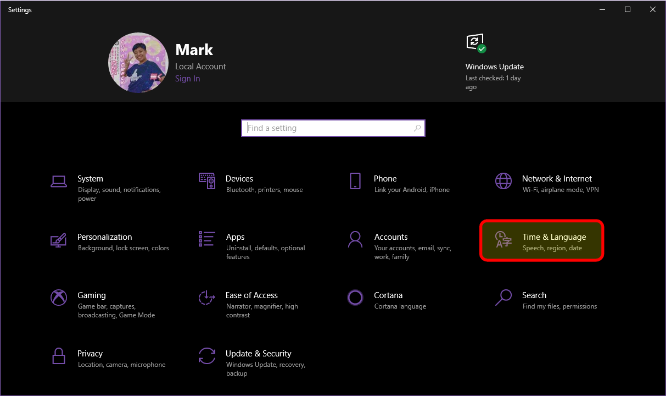
Task: Select the Privacy padlock icon
Action: point(59,356)
